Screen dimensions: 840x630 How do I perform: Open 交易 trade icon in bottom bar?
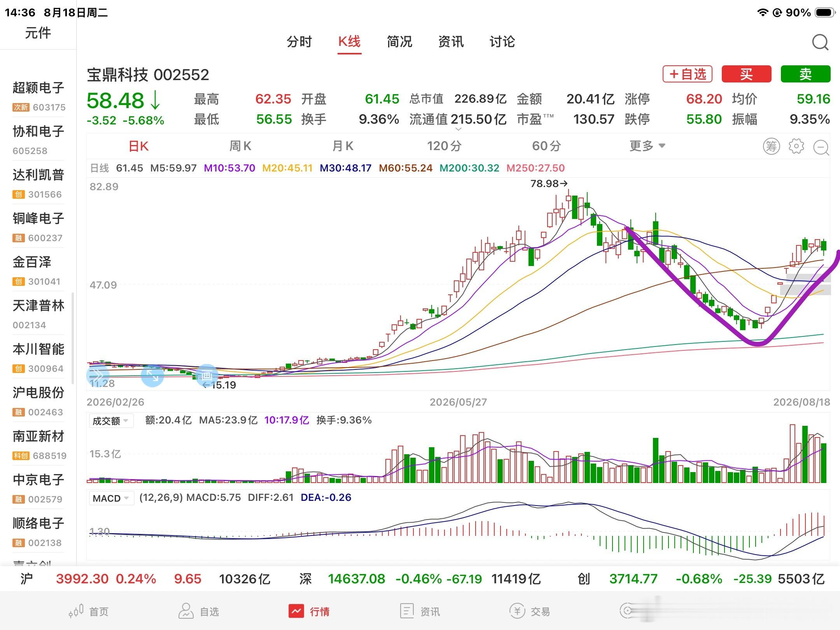(517, 611)
